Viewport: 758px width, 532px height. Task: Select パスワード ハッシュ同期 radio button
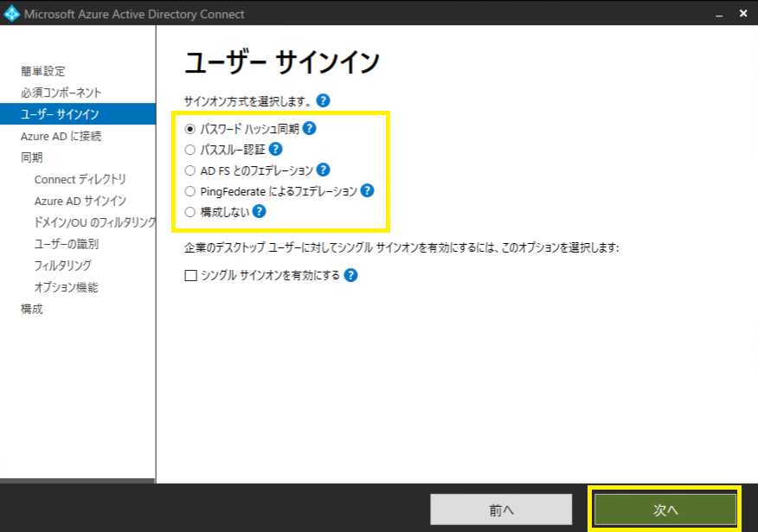click(x=190, y=129)
